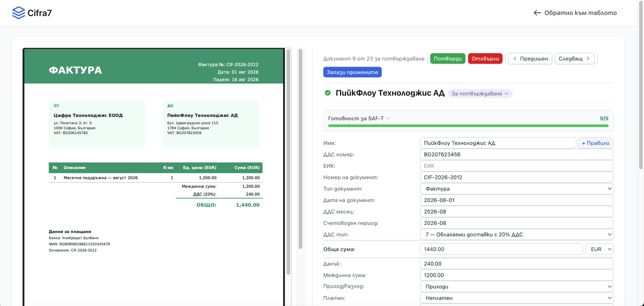This screenshot has width=644, height=306.
Task: Save changes with Запази промените
Action: [x=352, y=72]
